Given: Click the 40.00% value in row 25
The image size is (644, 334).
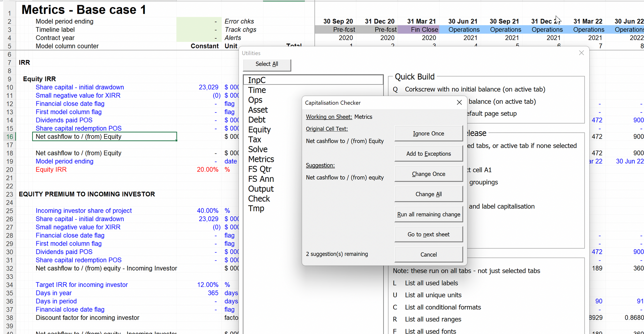Looking at the screenshot, I should click(207, 211).
